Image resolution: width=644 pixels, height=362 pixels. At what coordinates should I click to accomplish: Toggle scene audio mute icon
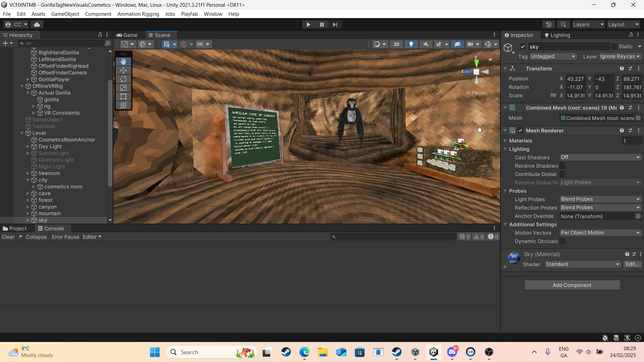pos(426,44)
